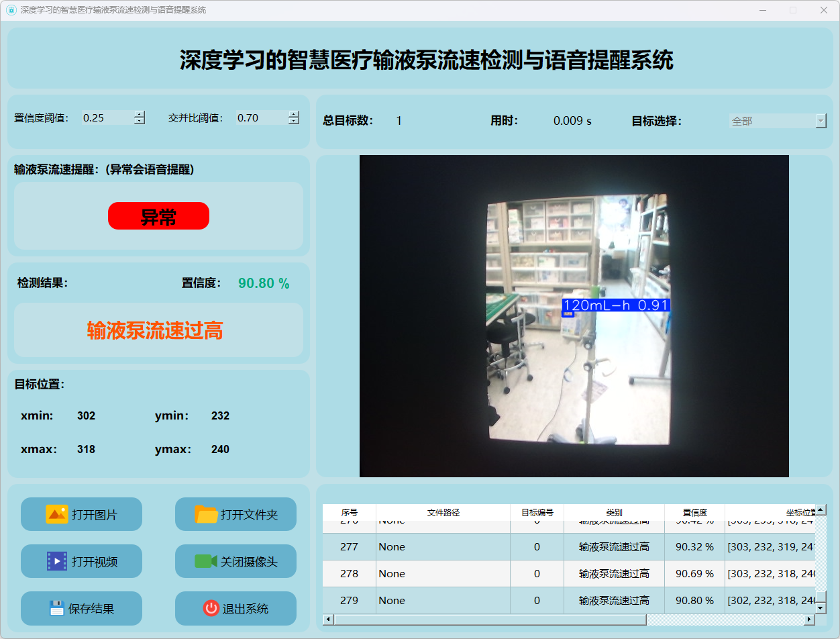Click the 置信度 column header in results table

[694, 512]
